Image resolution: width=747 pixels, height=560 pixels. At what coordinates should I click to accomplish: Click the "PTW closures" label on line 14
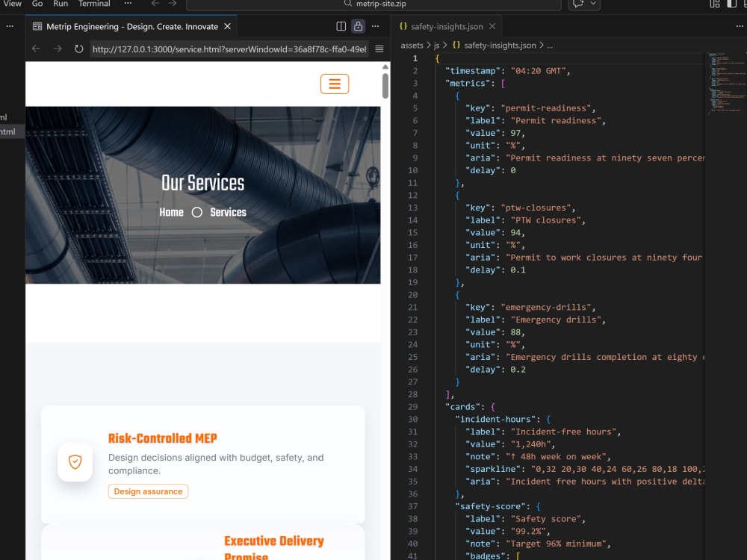point(545,220)
